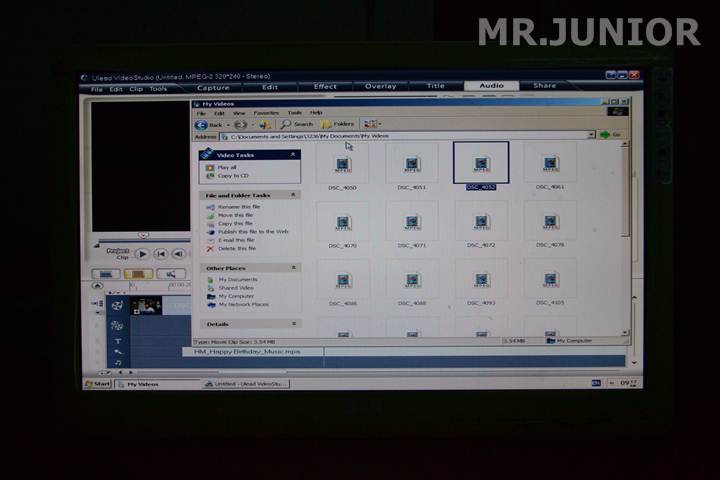The height and width of the screenshot is (480, 720).
Task: Click the Voice track microphone icon
Action: [x=118, y=352]
